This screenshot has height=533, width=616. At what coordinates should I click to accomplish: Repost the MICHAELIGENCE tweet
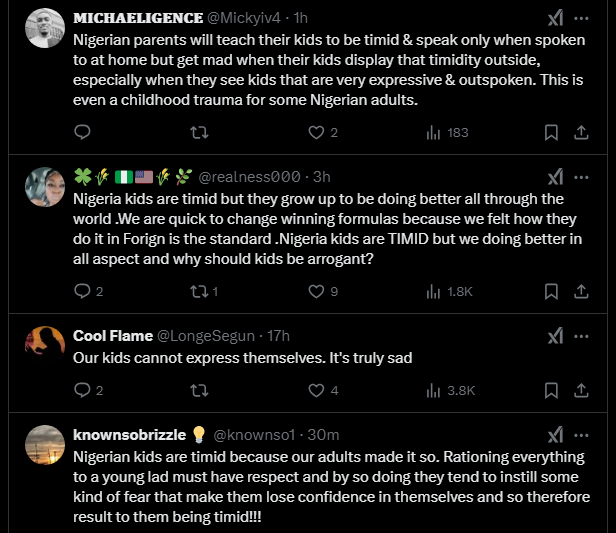pyautogui.click(x=199, y=132)
